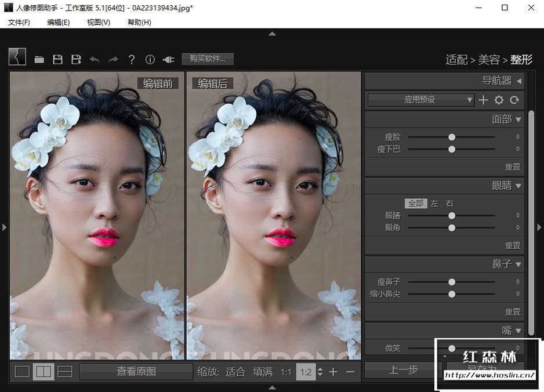Open preset settings gear icon

point(499,100)
